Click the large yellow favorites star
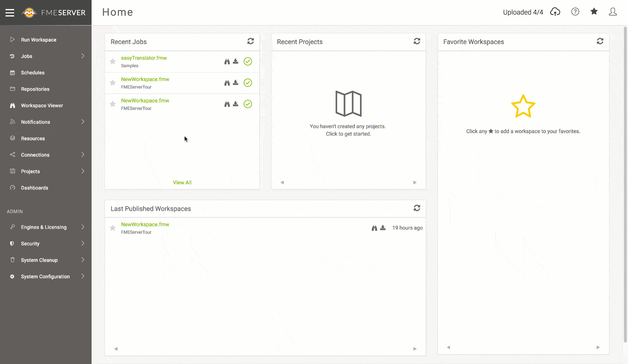Image resolution: width=628 pixels, height=364 pixels. coord(523,106)
